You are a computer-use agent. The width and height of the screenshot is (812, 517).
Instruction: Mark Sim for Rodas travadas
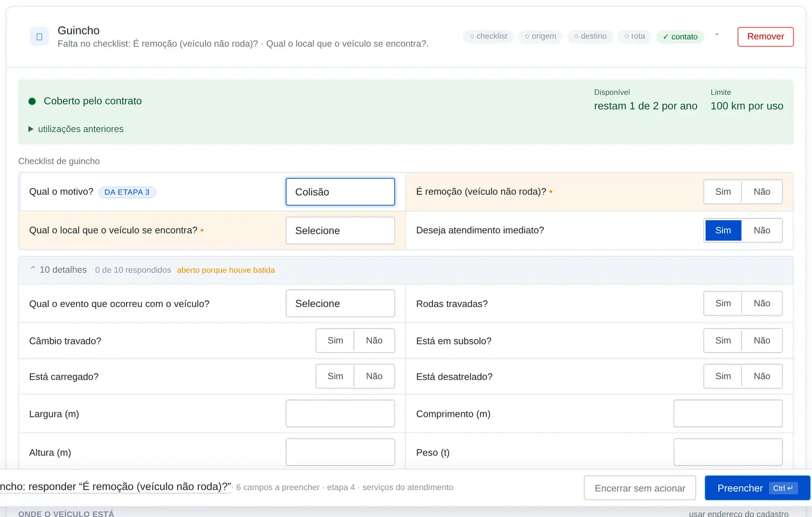[x=723, y=303]
